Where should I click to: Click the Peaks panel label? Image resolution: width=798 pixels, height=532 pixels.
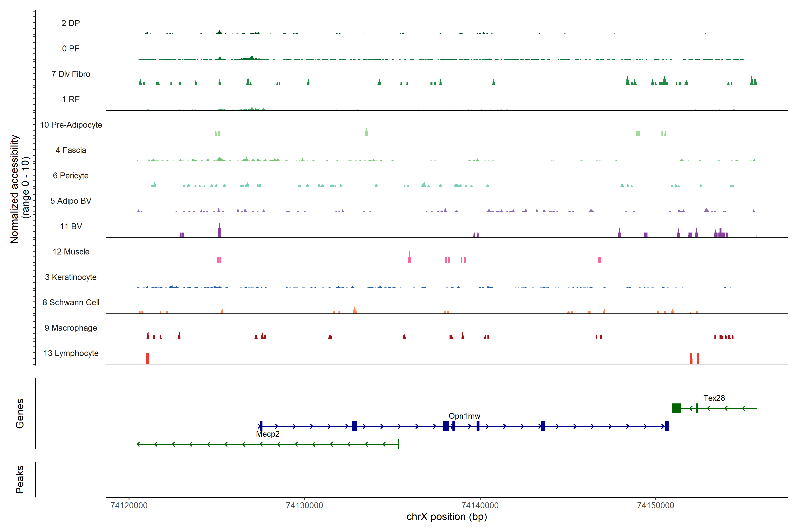[x=20, y=479]
